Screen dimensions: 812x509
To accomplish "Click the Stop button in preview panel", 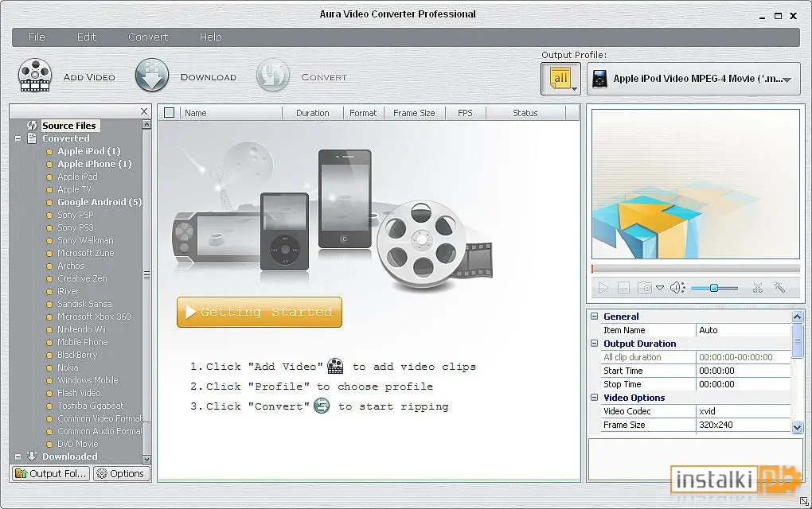I will (623, 288).
